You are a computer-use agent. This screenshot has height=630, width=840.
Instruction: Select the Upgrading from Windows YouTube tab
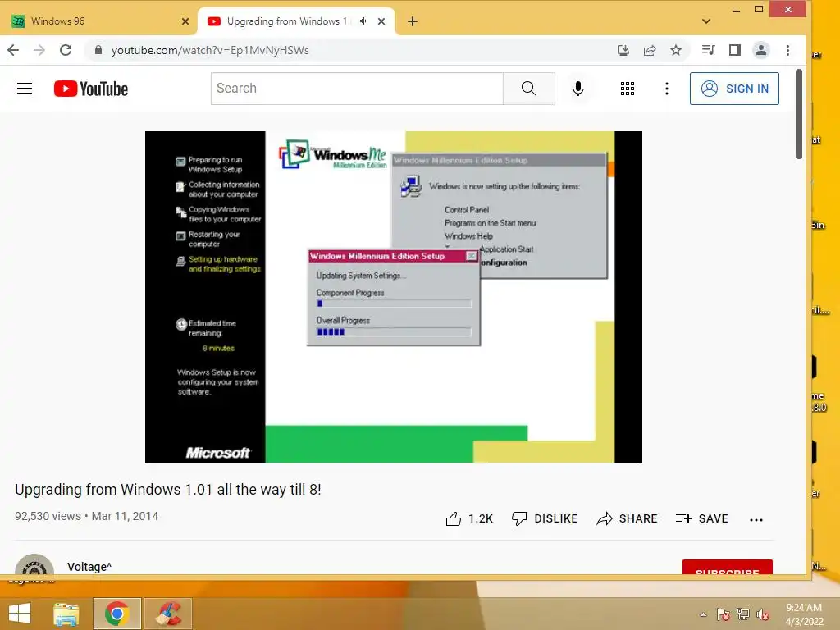[295, 21]
